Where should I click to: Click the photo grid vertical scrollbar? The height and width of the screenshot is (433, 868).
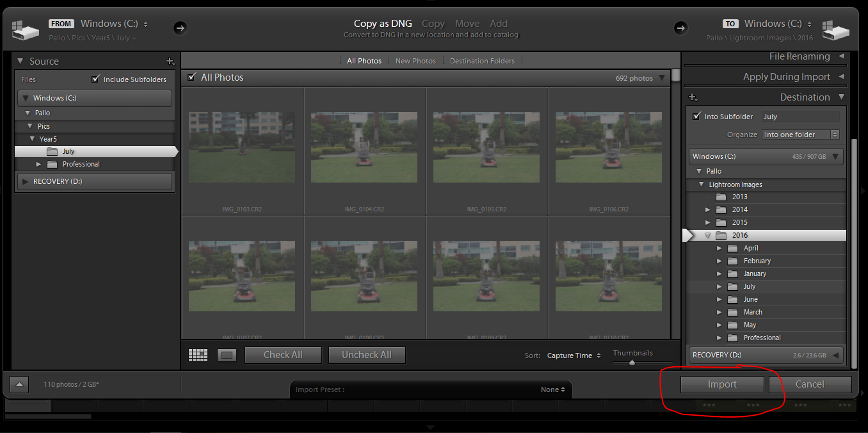(x=676, y=76)
